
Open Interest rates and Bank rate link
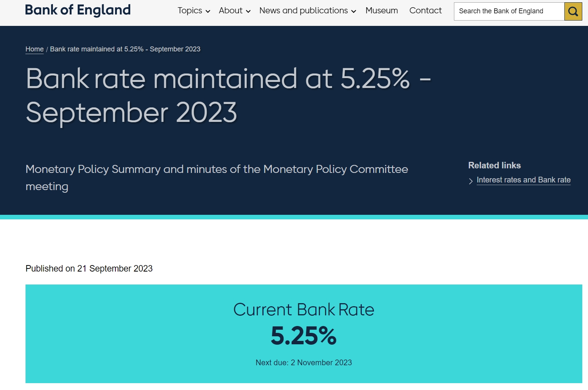tap(523, 180)
